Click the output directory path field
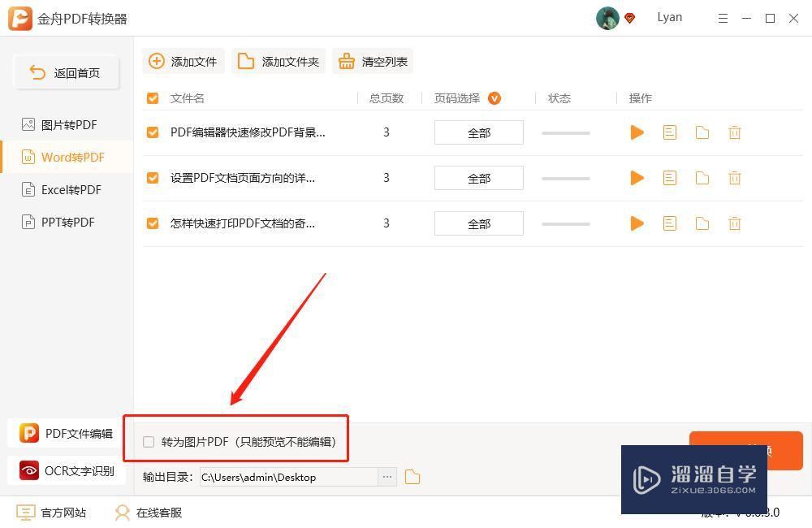The width and height of the screenshot is (812, 528). (x=289, y=477)
